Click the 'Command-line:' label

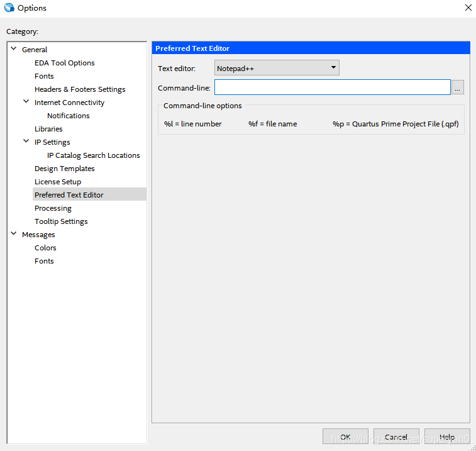(184, 88)
